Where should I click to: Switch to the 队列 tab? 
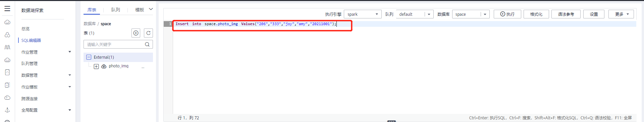point(116,10)
